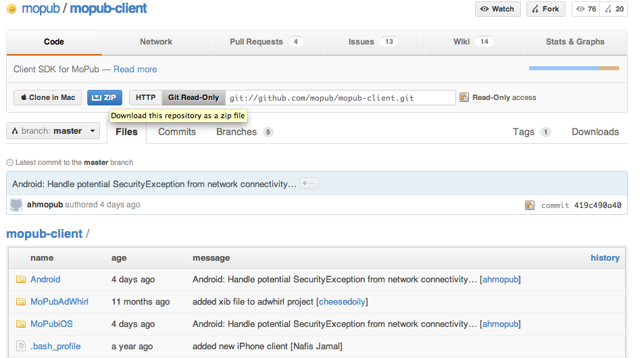Image resolution: width=644 pixels, height=358 pixels.
Task: Open the mopub-client repository title link
Action: 108,9
